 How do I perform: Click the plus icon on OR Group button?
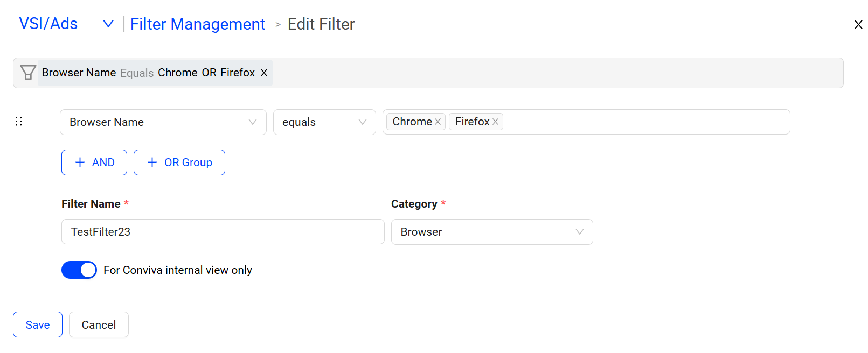[152, 163]
